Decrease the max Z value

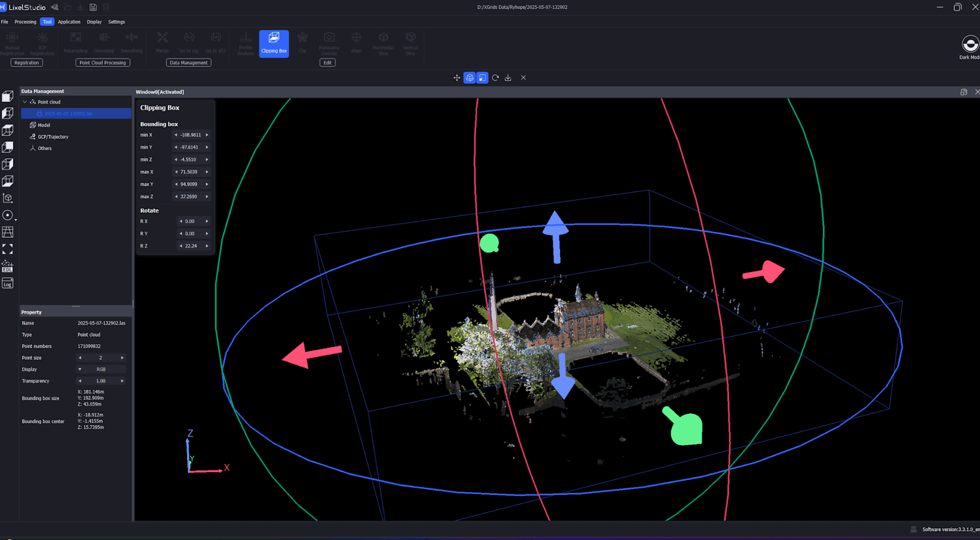click(176, 197)
